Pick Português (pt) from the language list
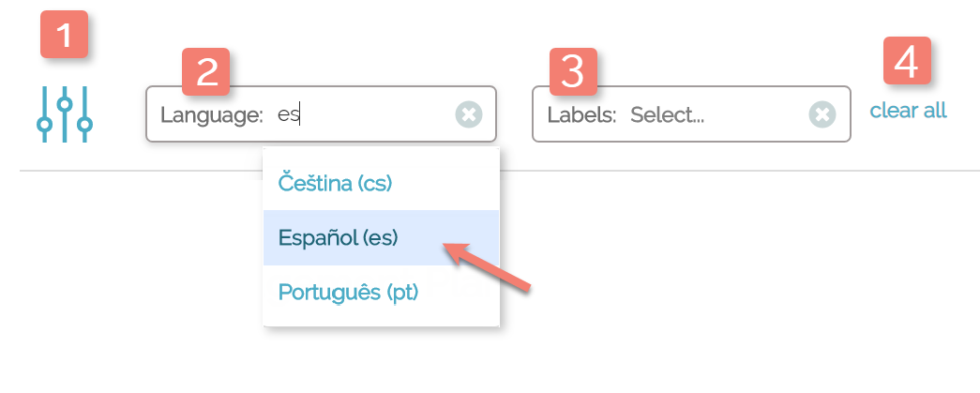This screenshot has height=393, width=980. click(x=348, y=292)
